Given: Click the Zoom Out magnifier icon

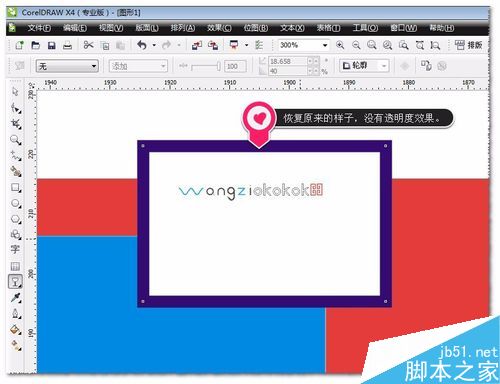Looking at the screenshot, I should tap(356, 45).
